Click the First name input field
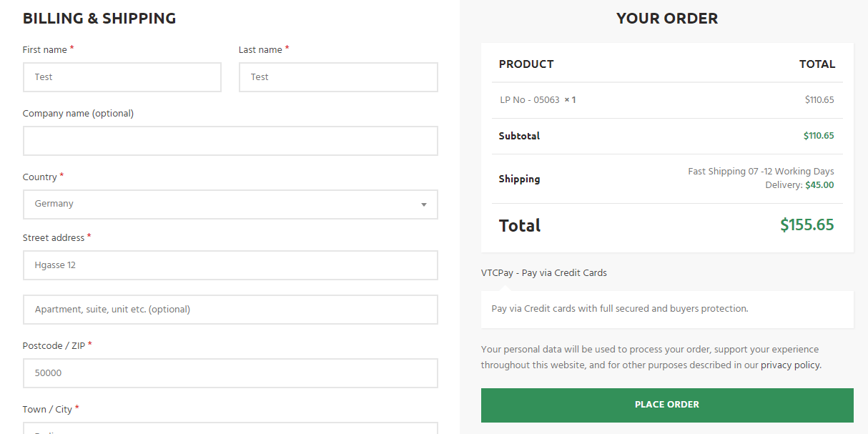Screen dimensions: 868x434 point(122,77)
